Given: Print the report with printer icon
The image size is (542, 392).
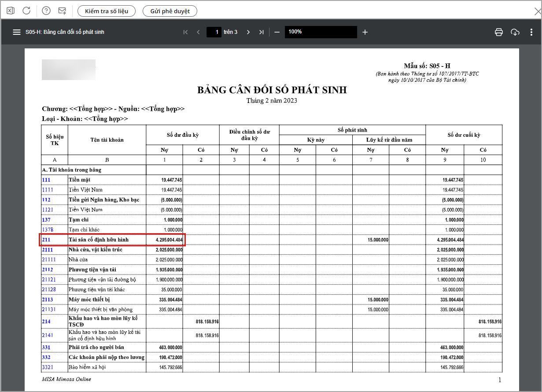Looking at the screenshot, I should [x=499, y=32].
